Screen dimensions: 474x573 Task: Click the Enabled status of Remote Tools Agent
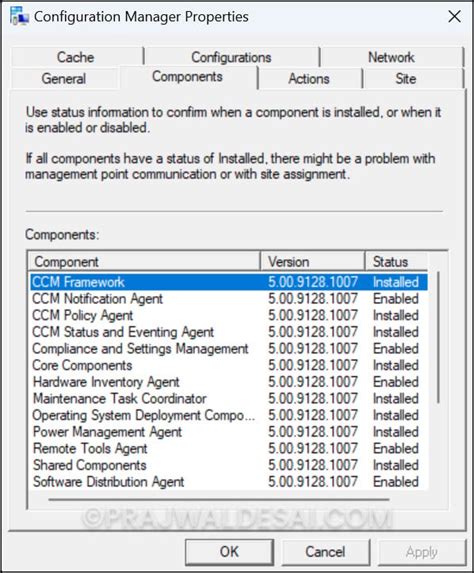coord(396,448)
